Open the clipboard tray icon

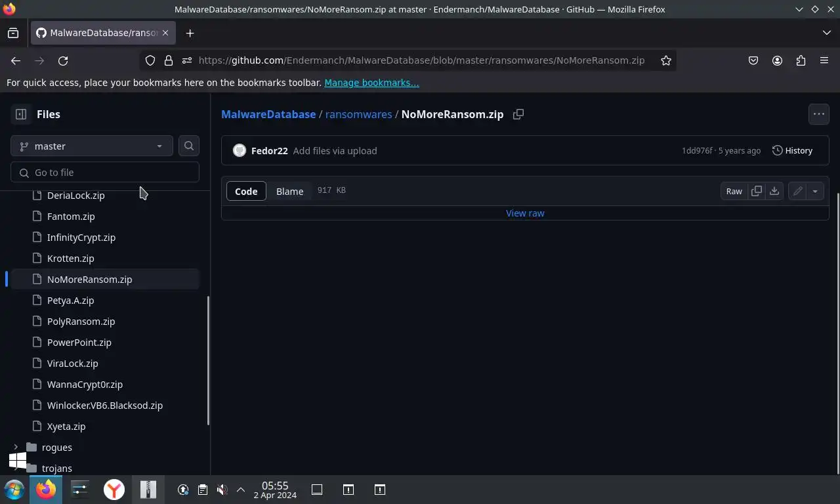(203, 490)
